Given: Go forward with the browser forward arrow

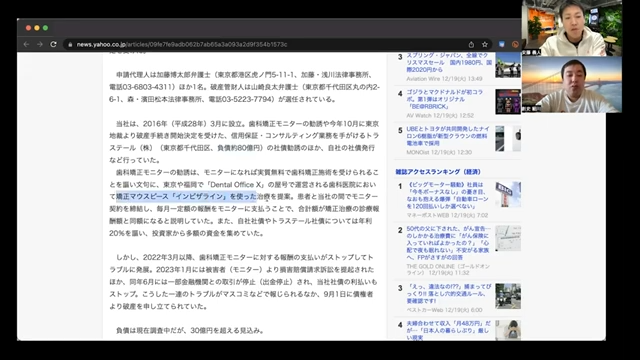Looking at the screenshot, I should [40, 44].
